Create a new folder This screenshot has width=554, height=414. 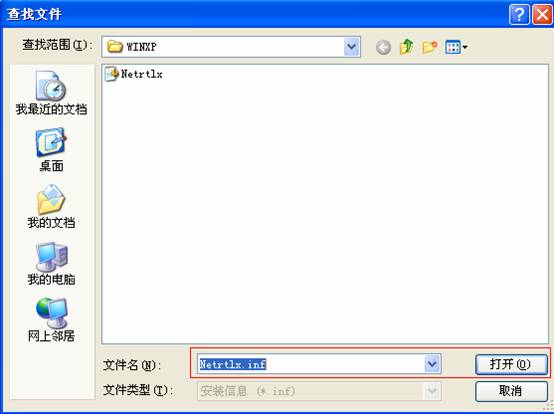click(430, 47)
